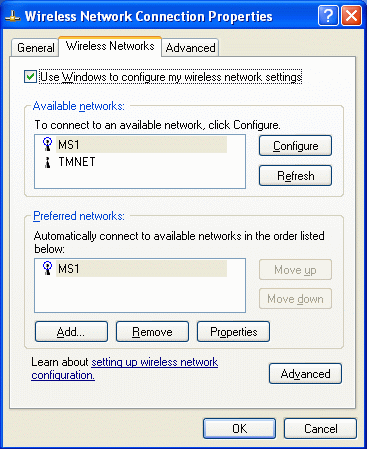Open Properties for the preferred network
This screenshot has width=369, height=449.
click(x=233, y=332)
